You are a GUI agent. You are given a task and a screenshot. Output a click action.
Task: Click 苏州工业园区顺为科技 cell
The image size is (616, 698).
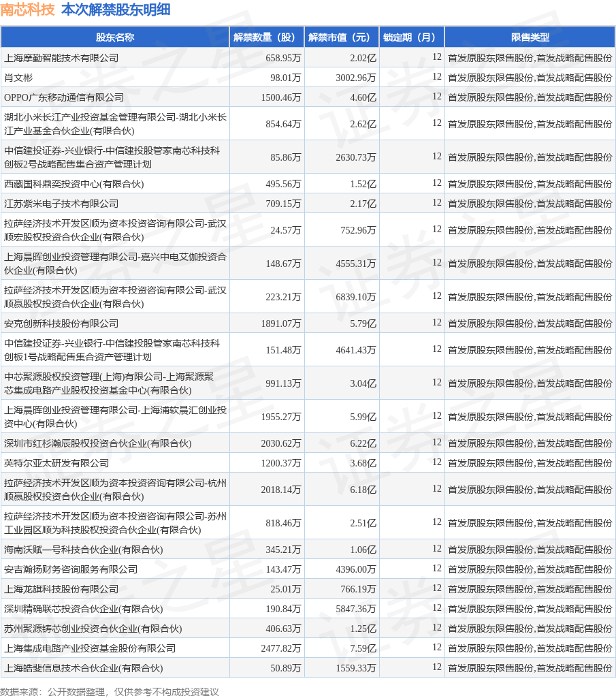[x=115, y=523]
